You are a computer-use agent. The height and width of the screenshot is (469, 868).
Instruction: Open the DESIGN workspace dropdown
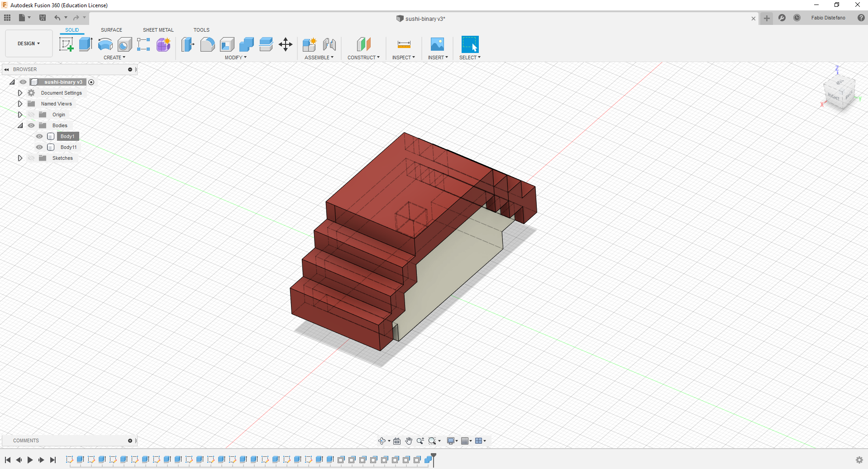pyautogui.click(x=29, y=43)
